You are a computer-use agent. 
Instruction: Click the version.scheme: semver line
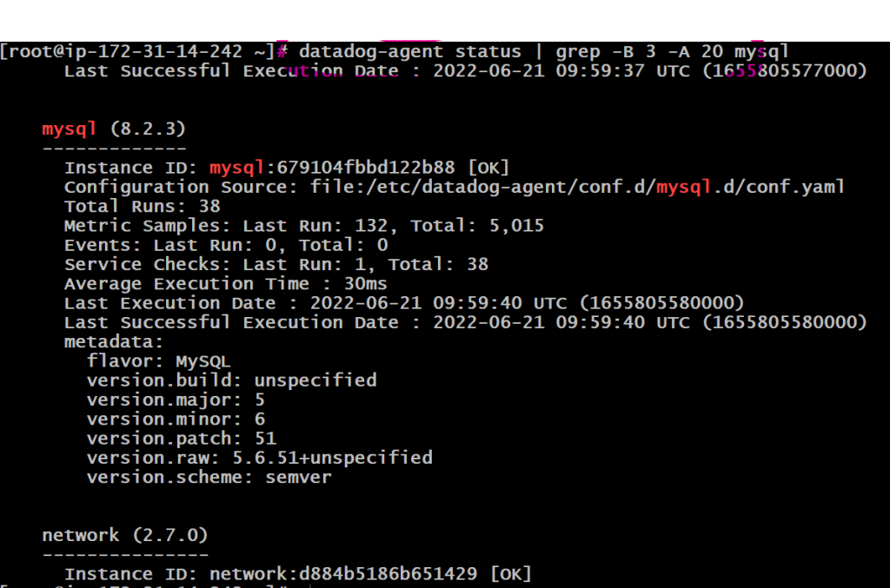point(209,477)
